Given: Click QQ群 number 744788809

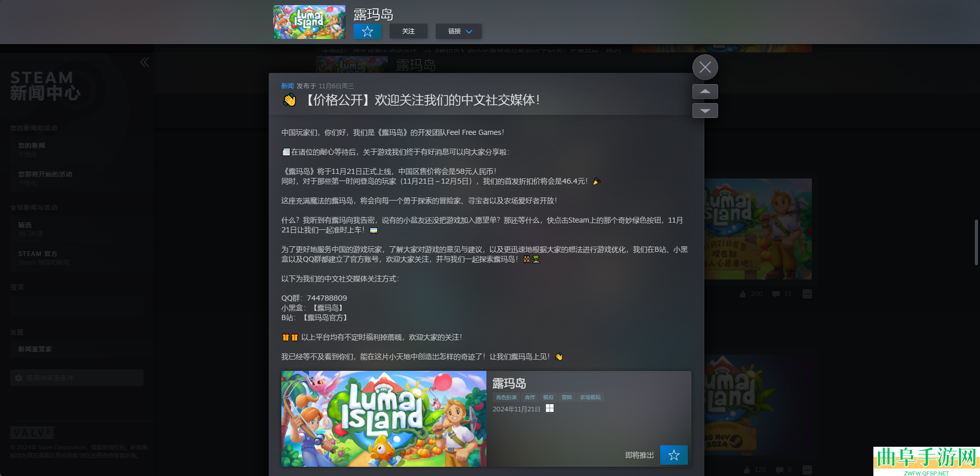Looking at the screenshot, I should (x=326, y=298).
